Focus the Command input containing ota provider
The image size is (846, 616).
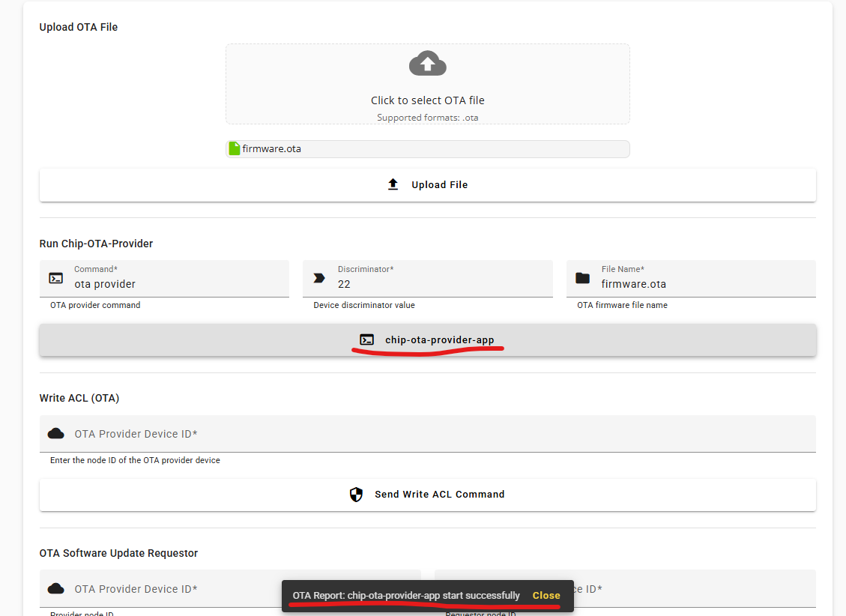176,284
